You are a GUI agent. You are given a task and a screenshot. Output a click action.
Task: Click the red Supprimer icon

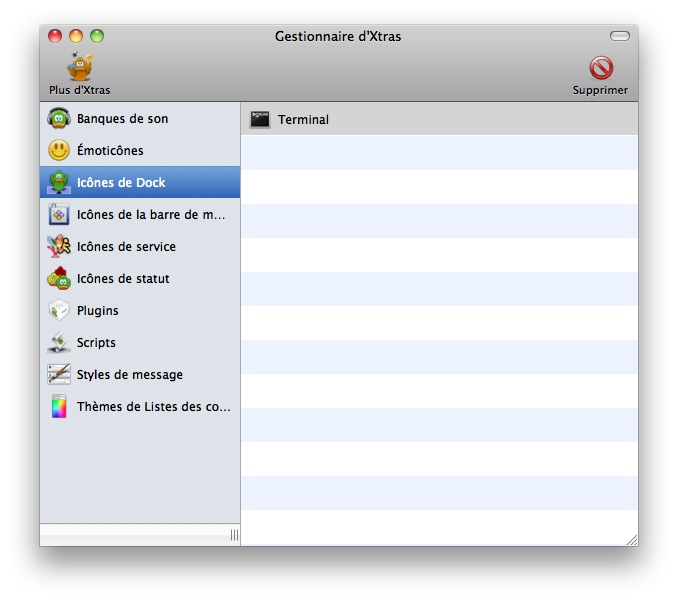600,67
